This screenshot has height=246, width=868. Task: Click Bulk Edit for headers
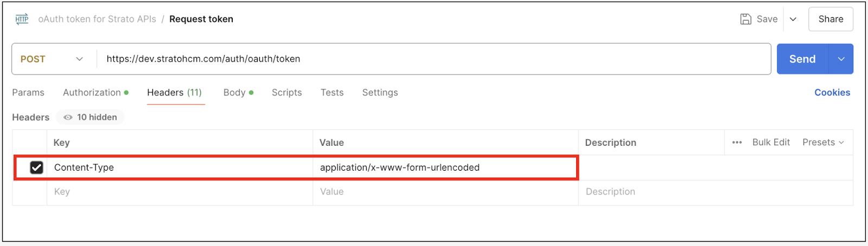point(771,143)
